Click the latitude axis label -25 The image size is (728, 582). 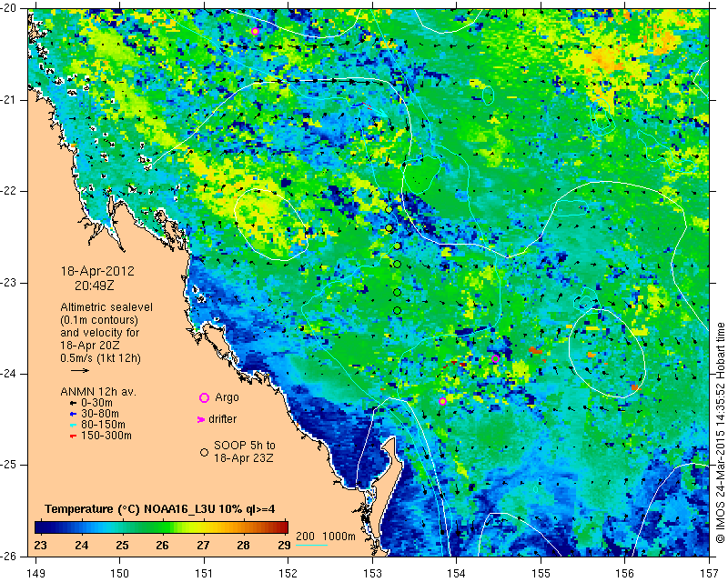click(x=8, y=465)
